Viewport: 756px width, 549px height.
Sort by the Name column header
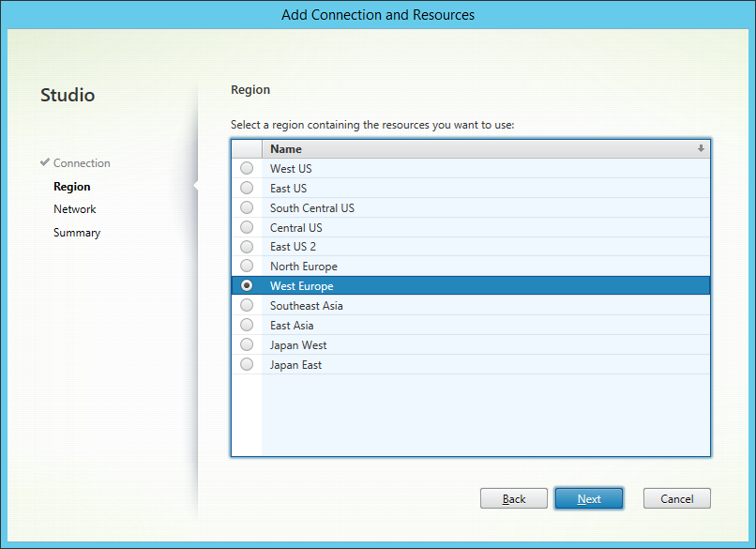pyautogui.click(x=486, y=149)
